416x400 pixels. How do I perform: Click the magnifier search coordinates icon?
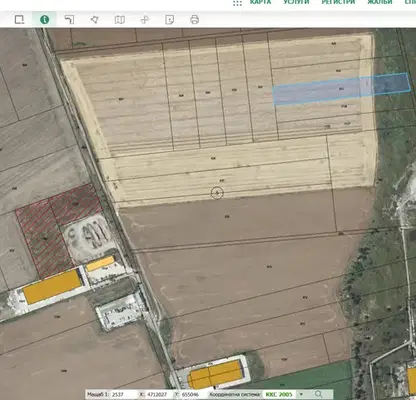[x=319, y=395]
